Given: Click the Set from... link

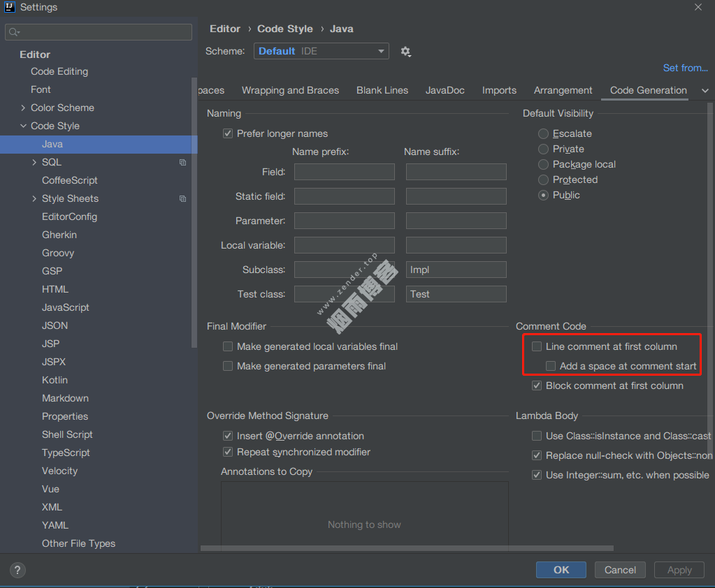Looking at the screenshot, I should 685,68.
